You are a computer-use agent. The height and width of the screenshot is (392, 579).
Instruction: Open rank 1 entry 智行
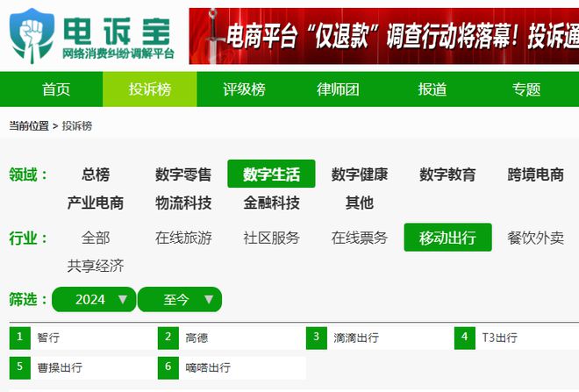pyautogui.click(x=83, y=338)
